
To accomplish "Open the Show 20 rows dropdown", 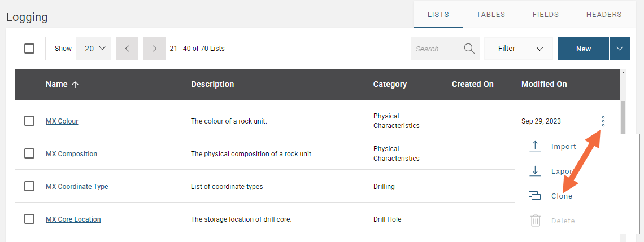I will pyautogui.click(x=94, y=49).
